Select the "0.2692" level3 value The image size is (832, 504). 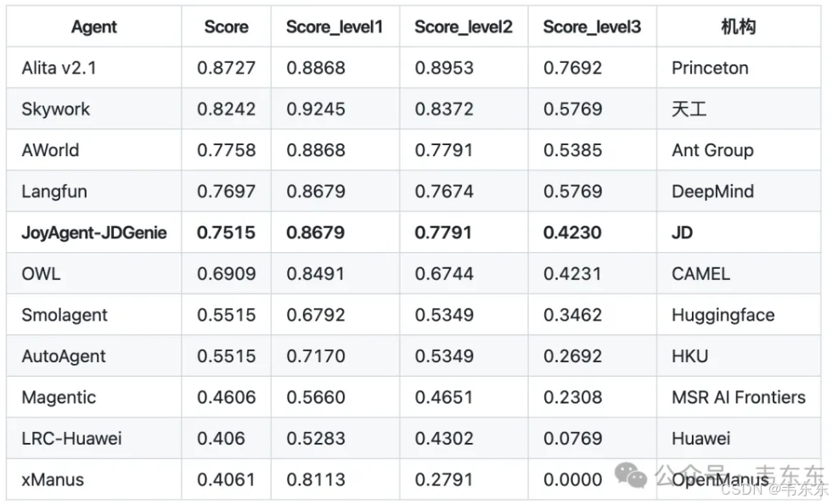[572, 356]
